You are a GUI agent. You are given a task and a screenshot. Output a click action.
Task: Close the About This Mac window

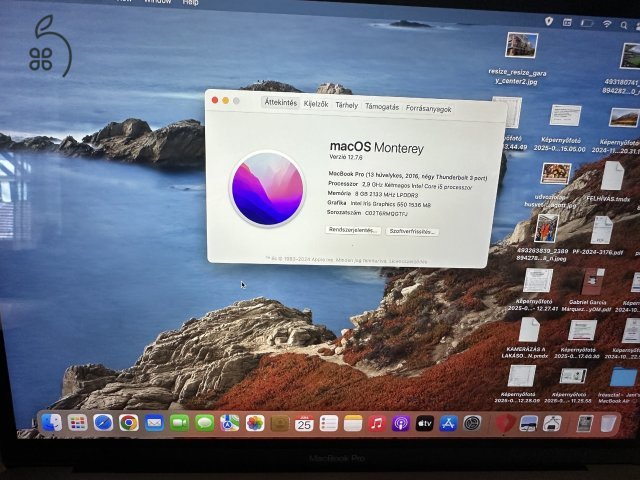[215, 100]
